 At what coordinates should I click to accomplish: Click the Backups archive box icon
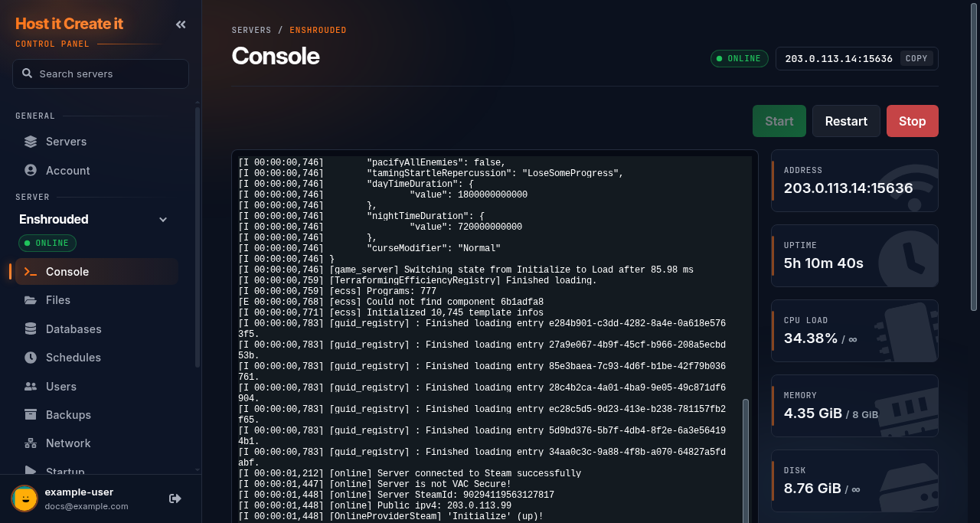point(31,414)
